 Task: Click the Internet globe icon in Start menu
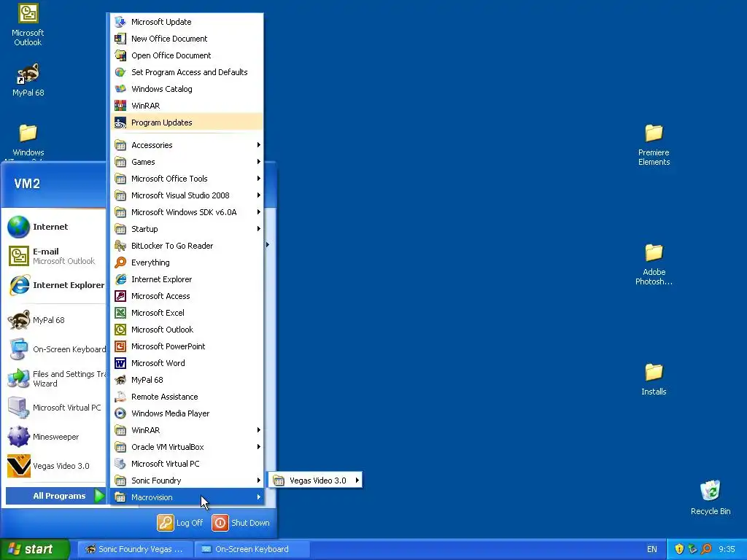click(18, 227)
